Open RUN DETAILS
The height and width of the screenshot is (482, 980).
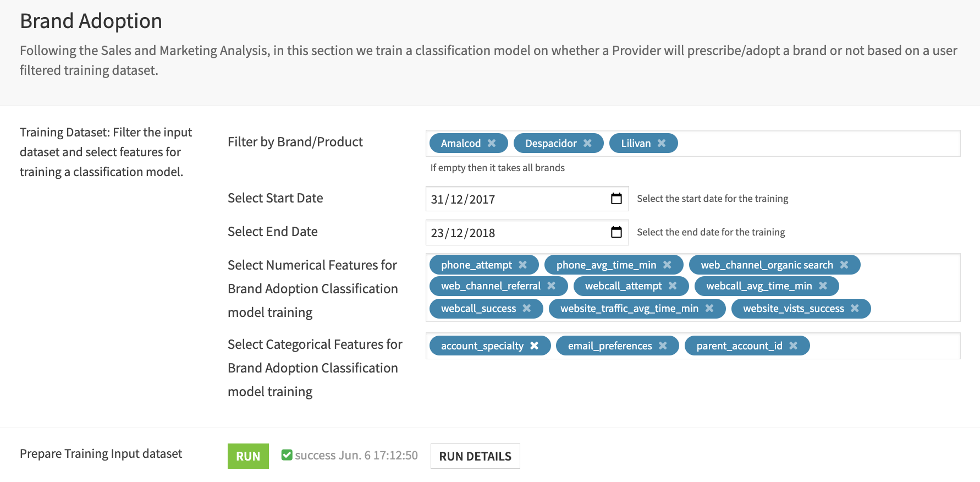tap(475, 456)
